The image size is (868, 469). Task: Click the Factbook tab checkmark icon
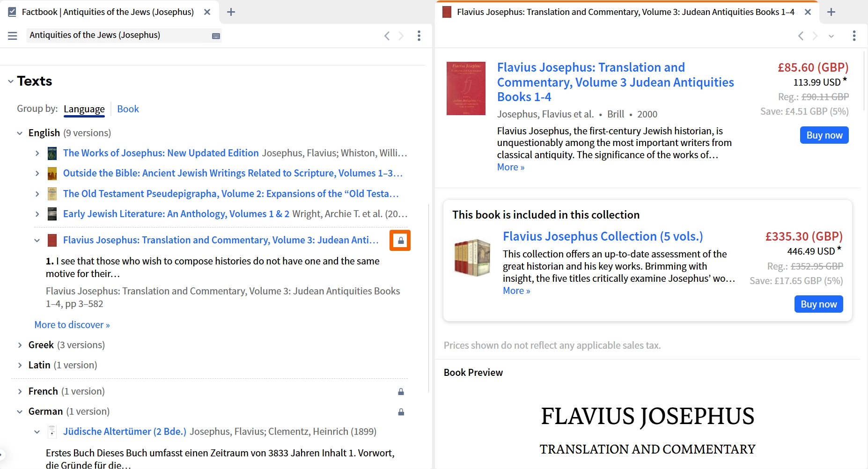pos(12,12)
